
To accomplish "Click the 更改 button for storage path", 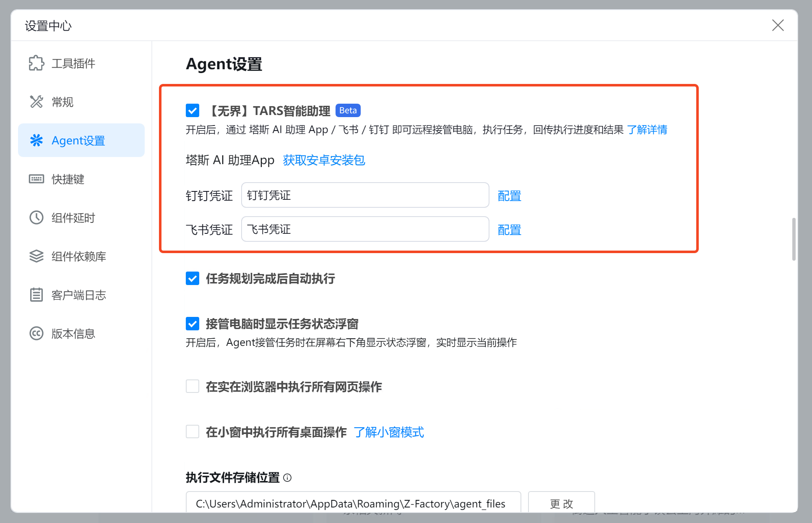I will (x=561, y=503).
